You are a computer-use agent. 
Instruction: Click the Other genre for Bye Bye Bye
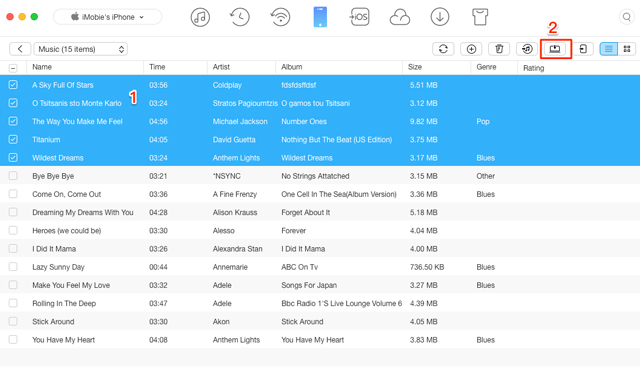[x=485, y=176]
